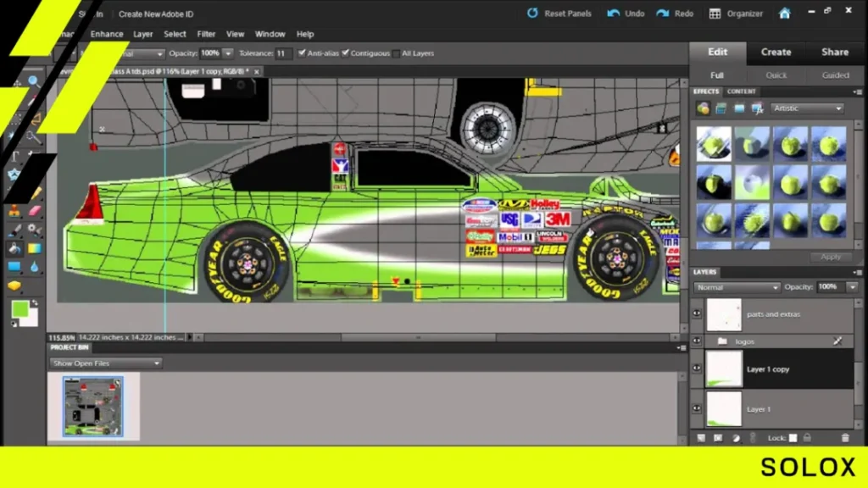Switch to the Create tab
This screenshot has width=868, height=488.
pyautogui.click(x=776, y=52)
